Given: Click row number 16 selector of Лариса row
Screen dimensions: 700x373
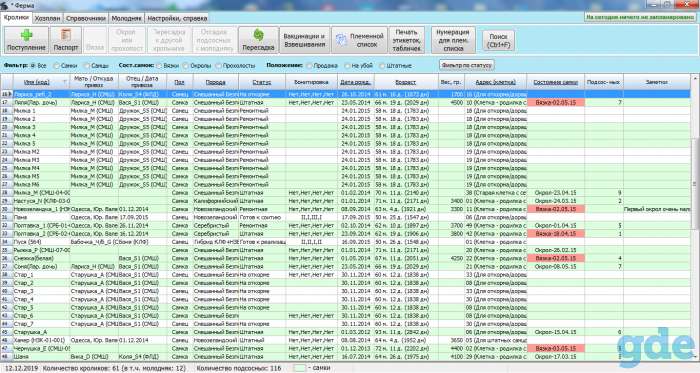Looking at the screenshot, I should (x=6, y=94).
